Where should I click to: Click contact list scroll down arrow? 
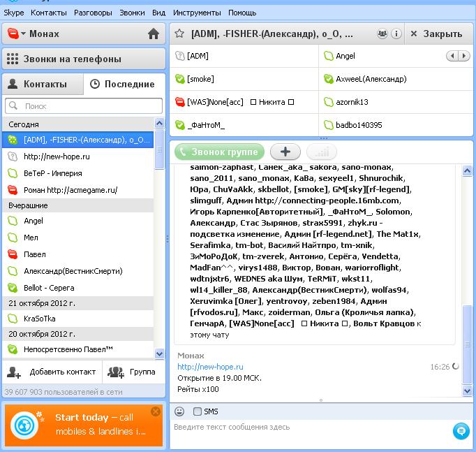click(x=159, y=353)
